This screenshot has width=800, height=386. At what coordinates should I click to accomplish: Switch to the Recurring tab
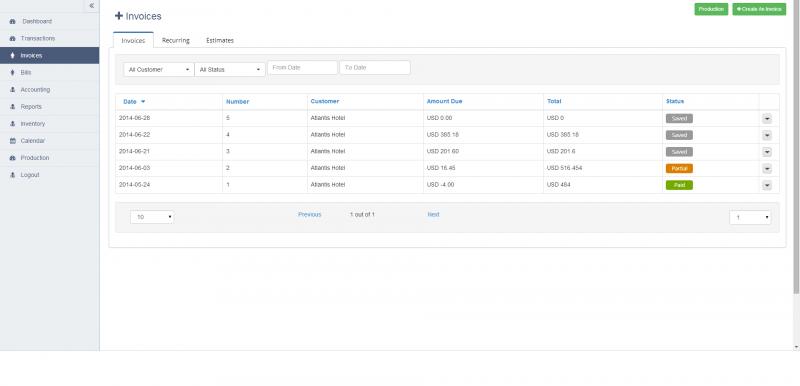[176, 40]
